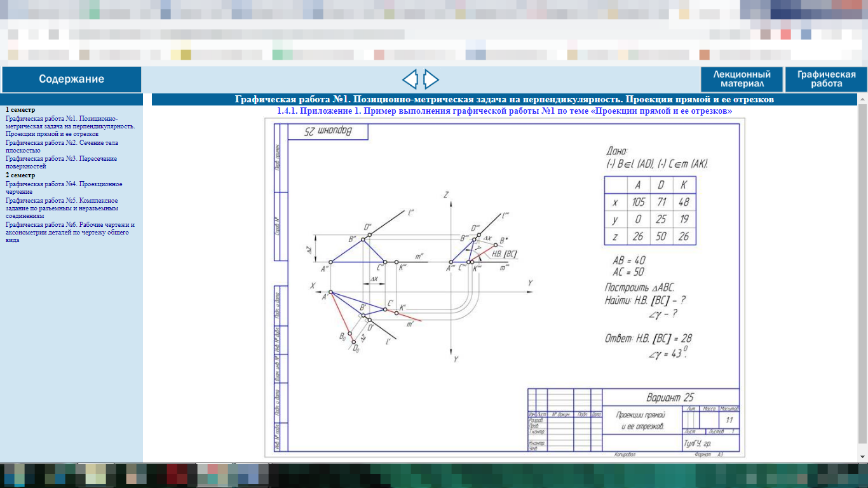868x488 pixels.
Task: Click the vertical scrollbar thumb
Action: 862,273
